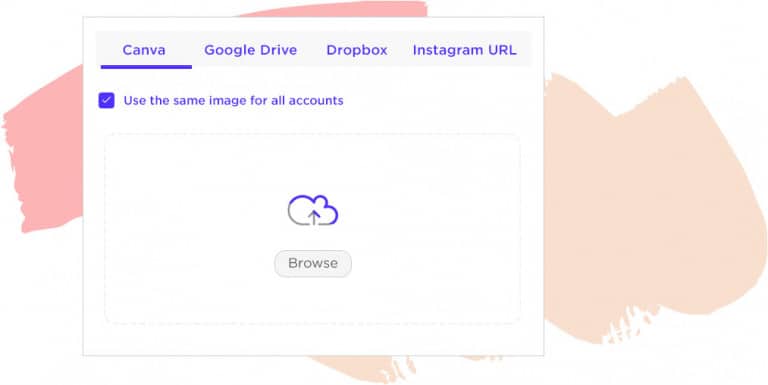This screenshot has width=768, height=385.
Task: Go to the Instagram URL tab
Action: pos(464,50)
